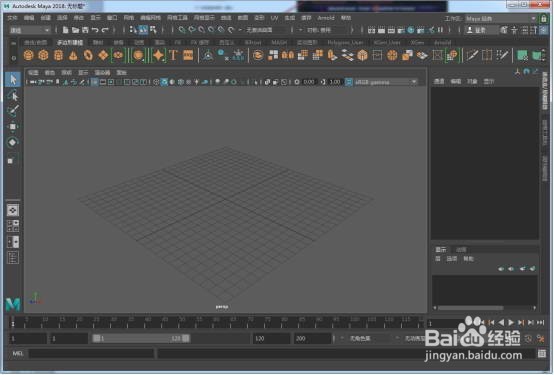Open the Workspace Maya dropdown

coord(501,18)
